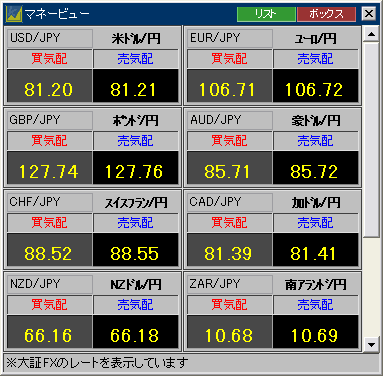The width and height of the screenshot is (383, 376).
Task: Click the ユーロ/円 currency name
Action: pyautogui.click(x=315, y=39)
